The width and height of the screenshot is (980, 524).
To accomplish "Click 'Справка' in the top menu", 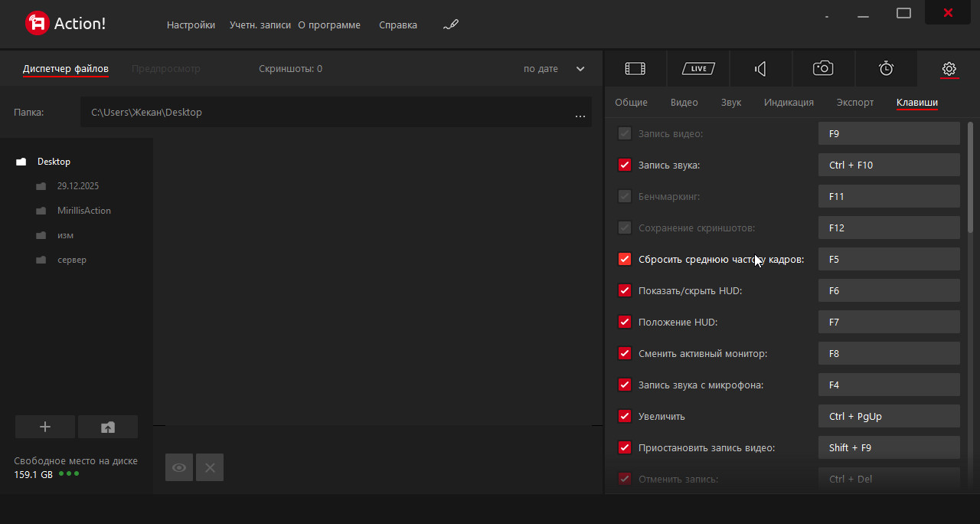I will pyautogui.click(x=398, y=25).
